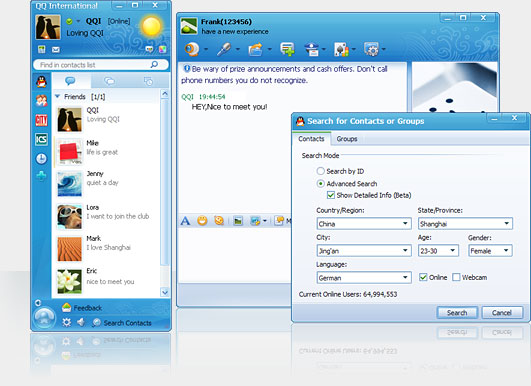531x386 pixels.
Task: Open the penguin QQ panel in sidebar
Action: pos(41,82)
